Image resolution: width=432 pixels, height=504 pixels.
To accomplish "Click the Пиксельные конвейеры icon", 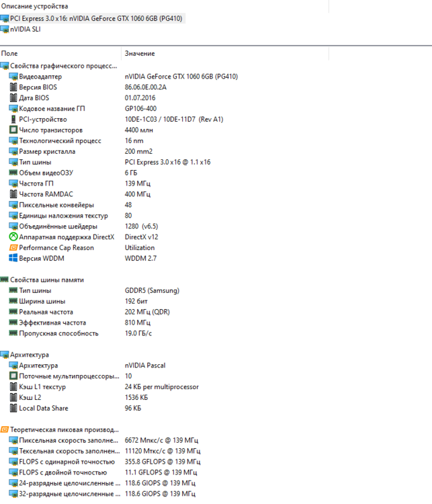I will click(13, 205).
